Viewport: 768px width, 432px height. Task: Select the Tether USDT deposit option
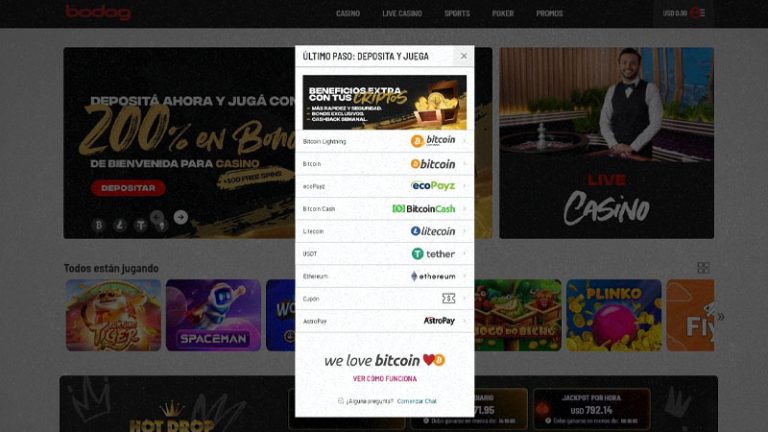[384, 254]
